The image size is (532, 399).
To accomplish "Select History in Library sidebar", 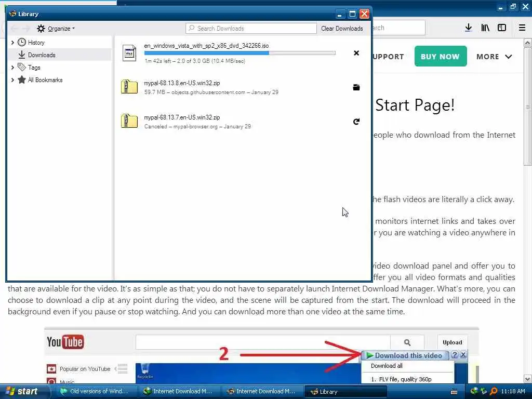I will tap(36, 43).
